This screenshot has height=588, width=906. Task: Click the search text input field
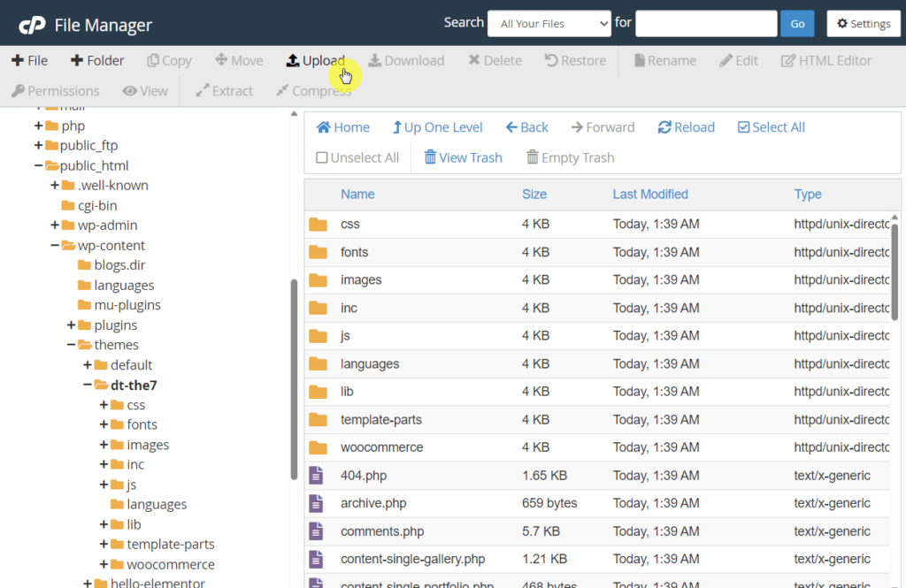point(706,24)
